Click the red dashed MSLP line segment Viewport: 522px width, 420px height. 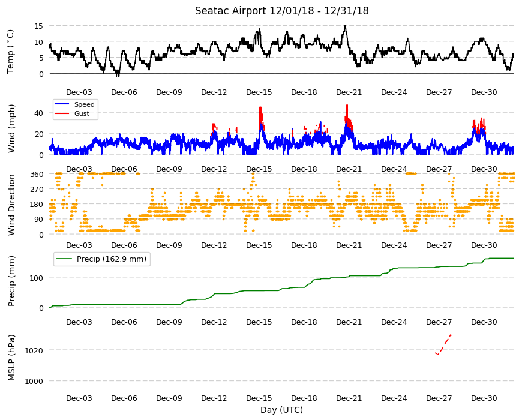point(443,345)
